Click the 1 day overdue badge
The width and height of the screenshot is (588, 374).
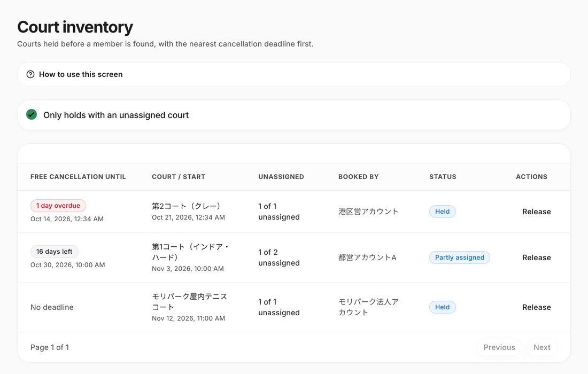[x=58, y=206]
